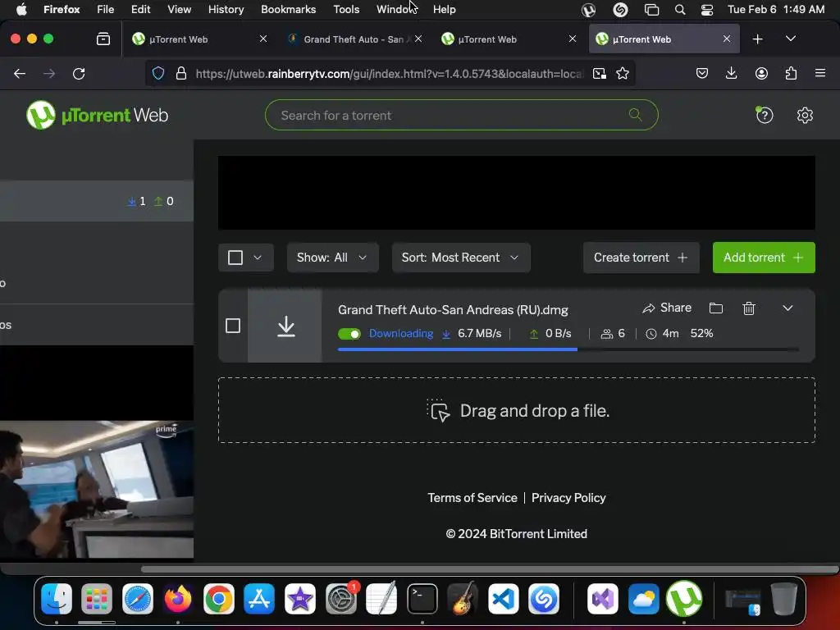Open the Firefox Pocket save icon
Image resolution: width=840 pixels, height=630 pixels.
point(702,73)
